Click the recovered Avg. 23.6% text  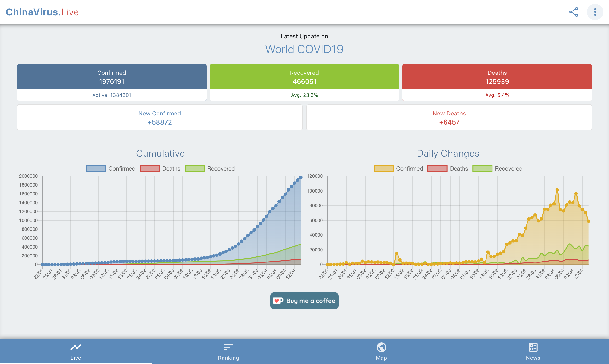[x=304, y=95]
